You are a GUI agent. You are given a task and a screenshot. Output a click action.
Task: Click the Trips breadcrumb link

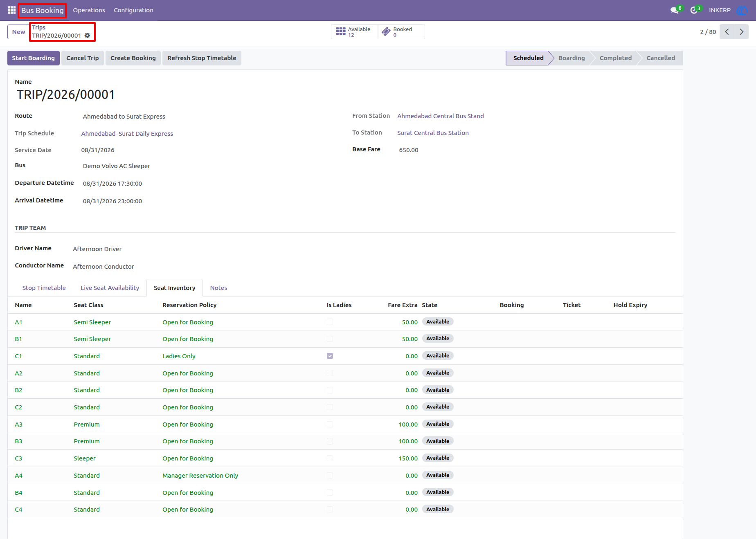point(39,27)
